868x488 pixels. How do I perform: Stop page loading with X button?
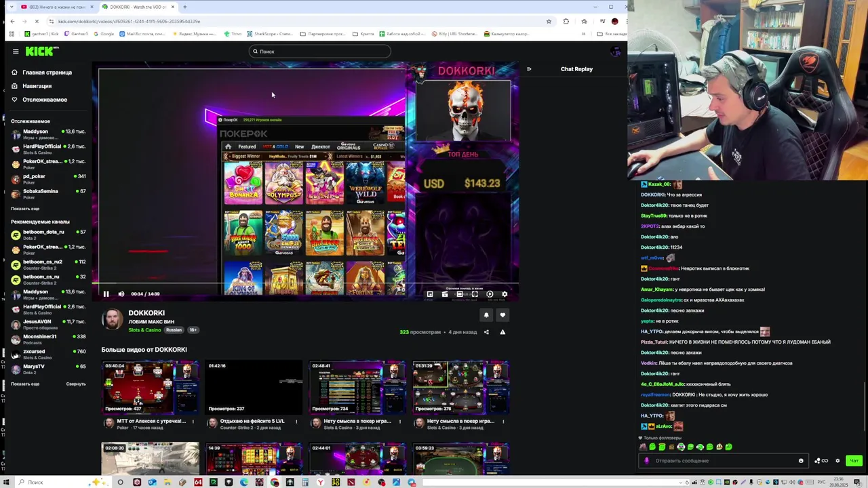37,21
